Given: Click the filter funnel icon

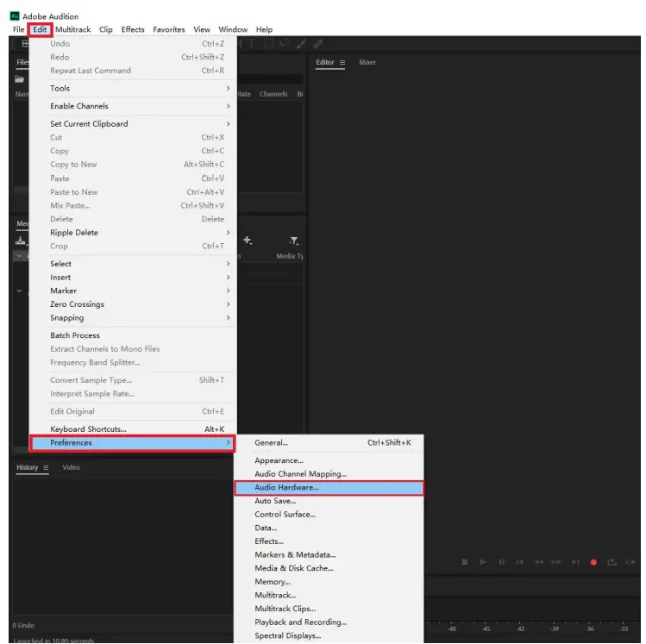Looking at the screenshot, I should click(x=294, y=241).
